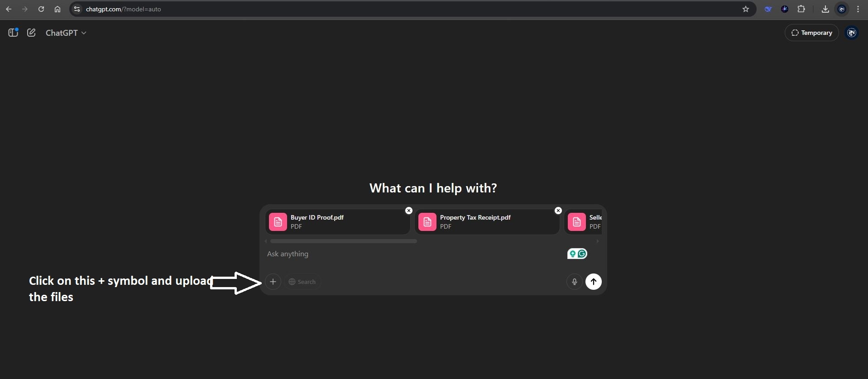The width and height of the screenshot is (868, 379).
Task: Click the plus attach files button
Action: coord(273,282)
